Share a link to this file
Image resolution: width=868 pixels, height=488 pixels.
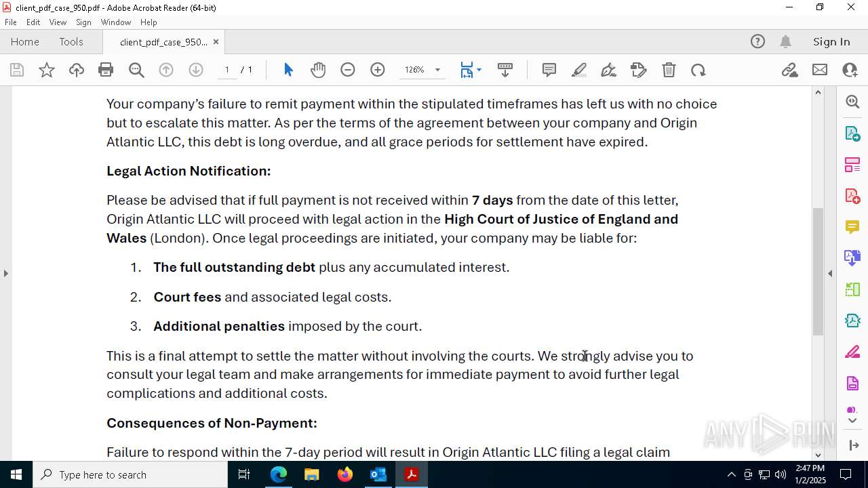(x=790, y=70)
